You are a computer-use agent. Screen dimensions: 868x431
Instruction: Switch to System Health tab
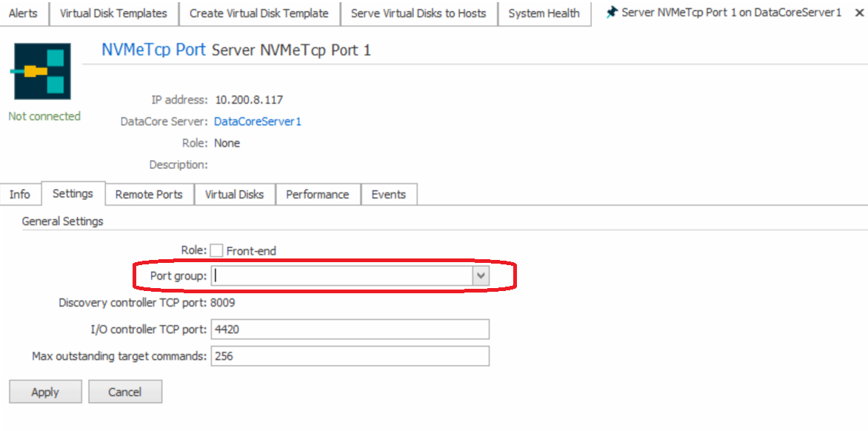[544, 13]
